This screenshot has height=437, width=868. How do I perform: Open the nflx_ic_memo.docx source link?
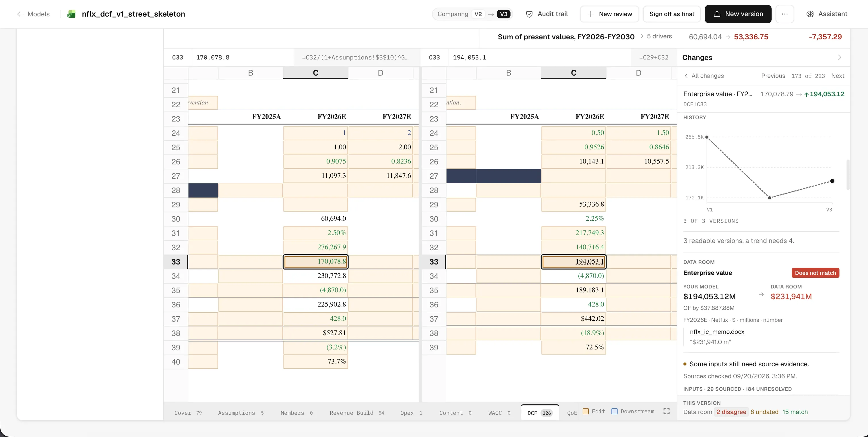click(717, 332)
